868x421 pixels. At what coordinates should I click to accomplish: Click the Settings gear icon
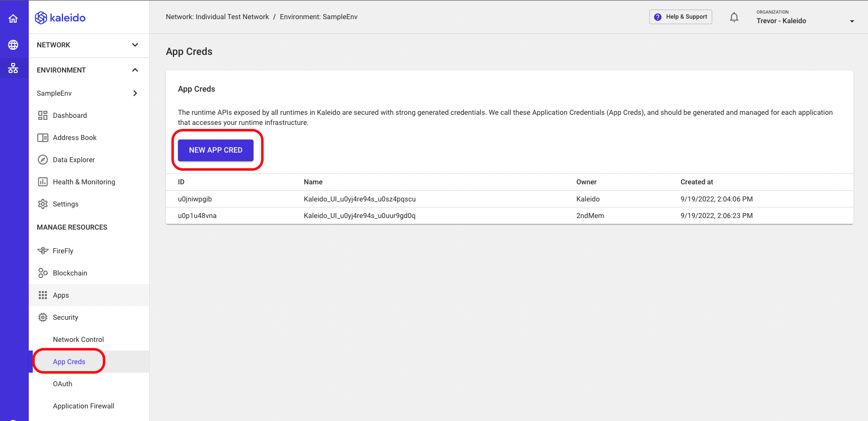click(x=43, y=204)
